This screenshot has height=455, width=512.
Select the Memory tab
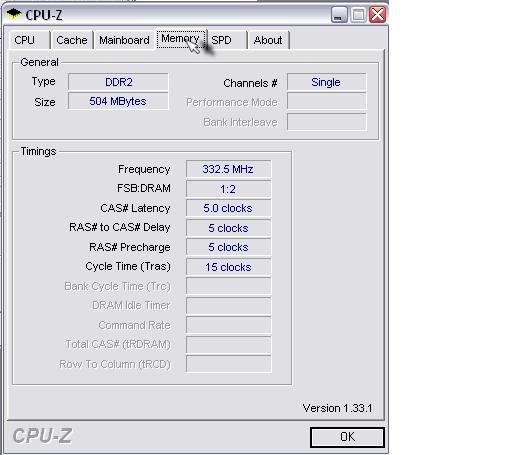pyautogui.click(x=180, y=39)
